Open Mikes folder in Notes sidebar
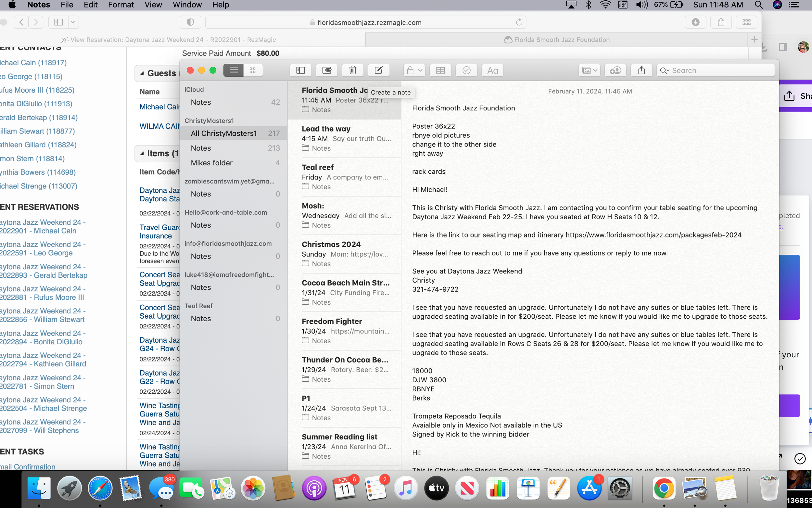The height and width of the screenshot is (508, 812). [x=234, y=163]
